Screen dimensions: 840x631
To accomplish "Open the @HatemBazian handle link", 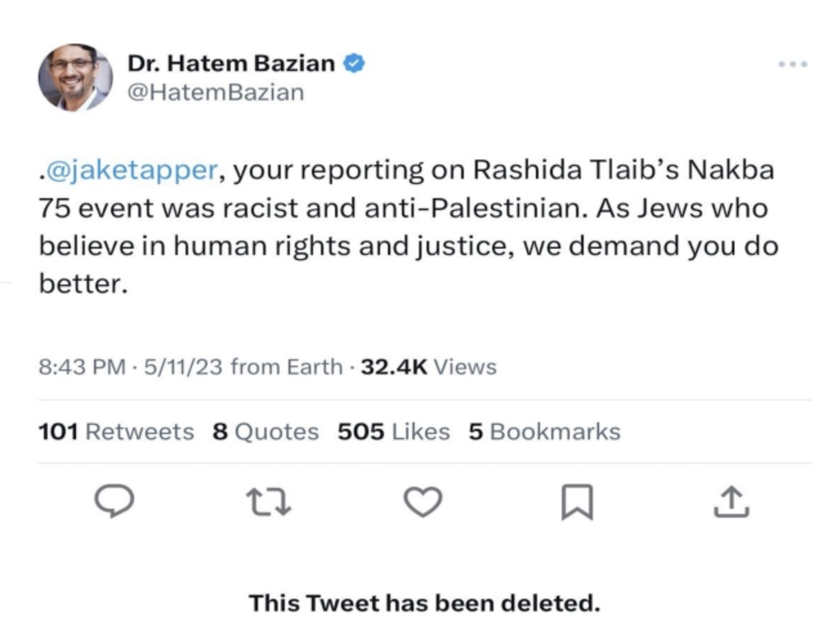I will tap(216, 92).
